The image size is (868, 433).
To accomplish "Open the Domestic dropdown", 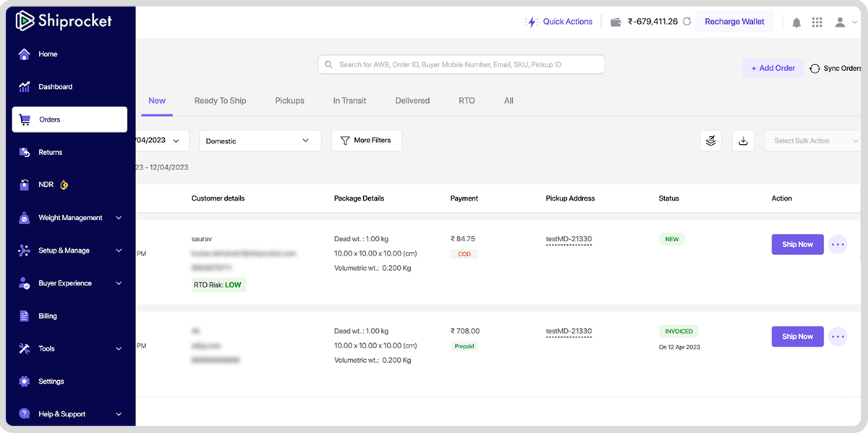I will [x=260, y=140].
